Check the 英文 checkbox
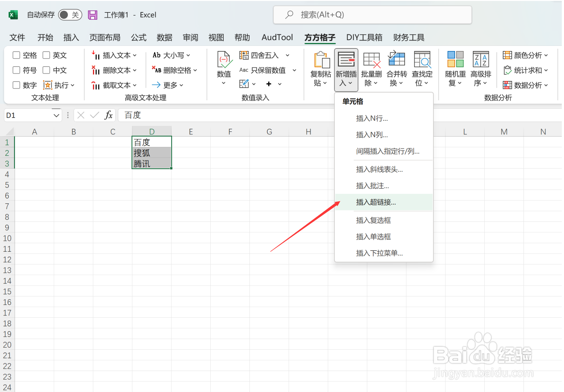Viewport: 564px width, 392px height. 47,55
